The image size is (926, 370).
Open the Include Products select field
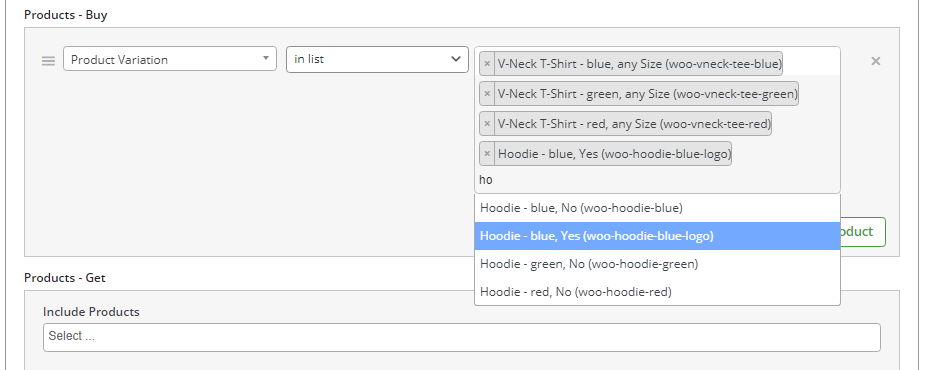click(x=462, y=337)
